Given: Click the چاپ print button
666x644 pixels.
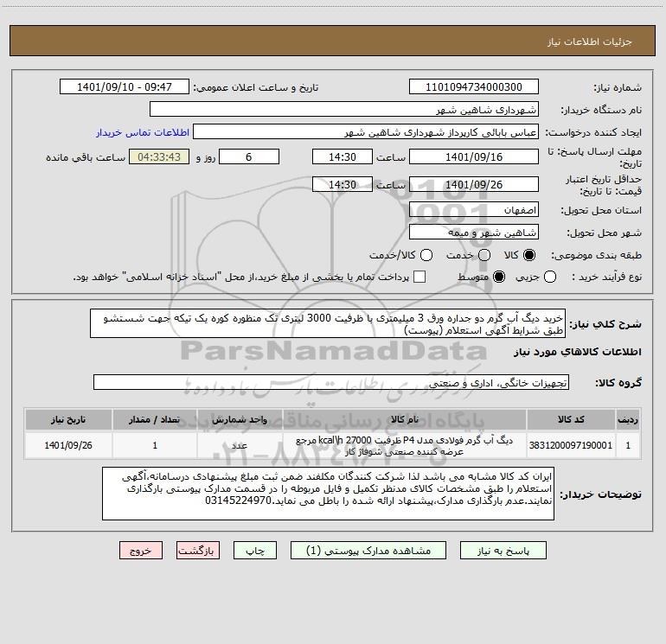Looking at the screenshot, I should click(x=255, y=551).
